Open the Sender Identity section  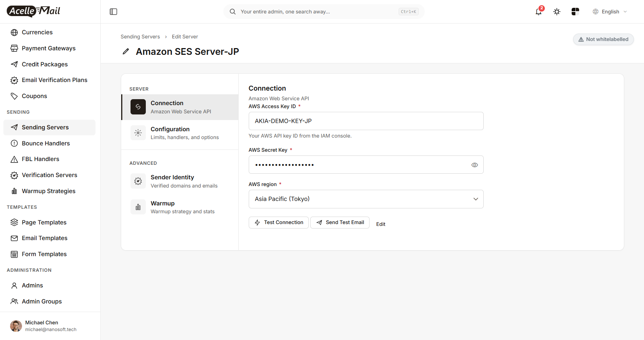(180, 181)
